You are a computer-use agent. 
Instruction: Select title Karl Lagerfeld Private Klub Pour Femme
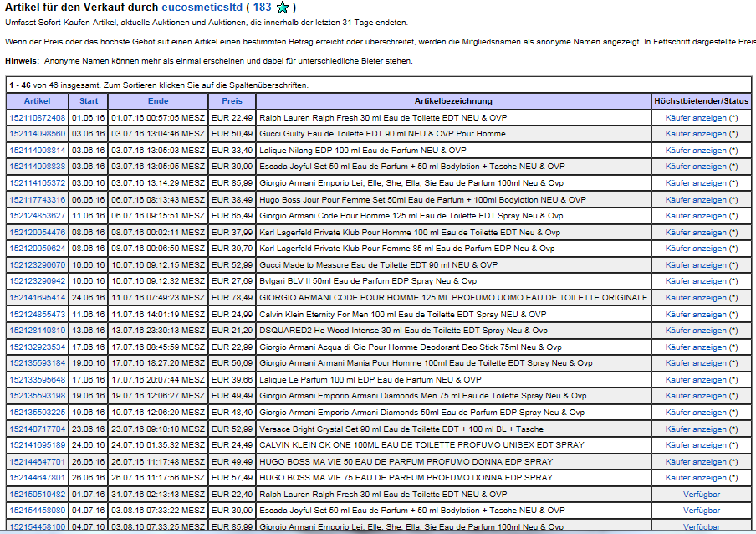407,249
